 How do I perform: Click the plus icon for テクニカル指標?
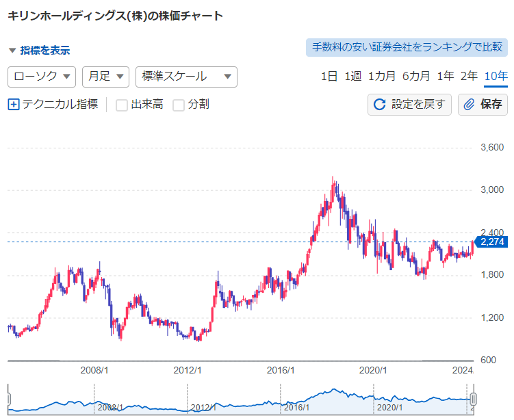coord(14,105)
